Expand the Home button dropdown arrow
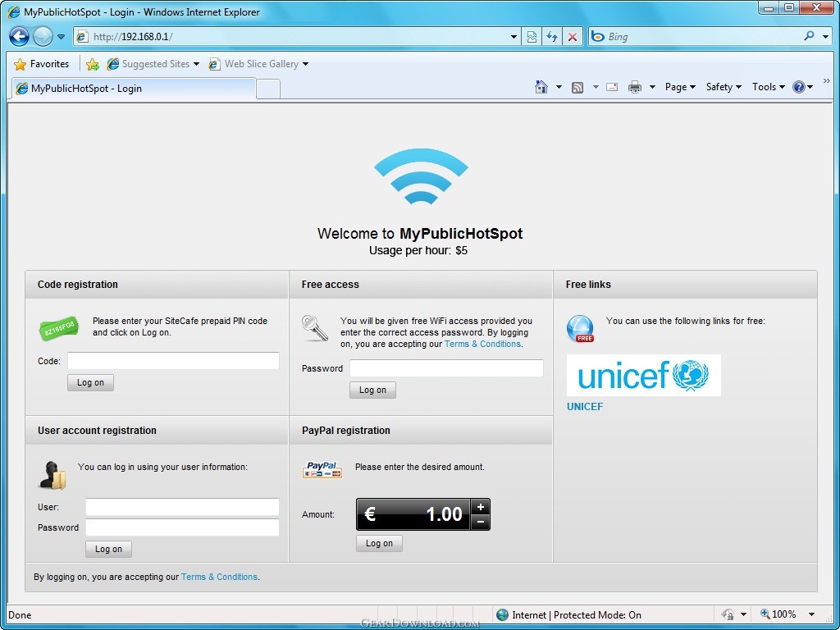This screenshot has width=840, height=630. [x=559, y=87]
